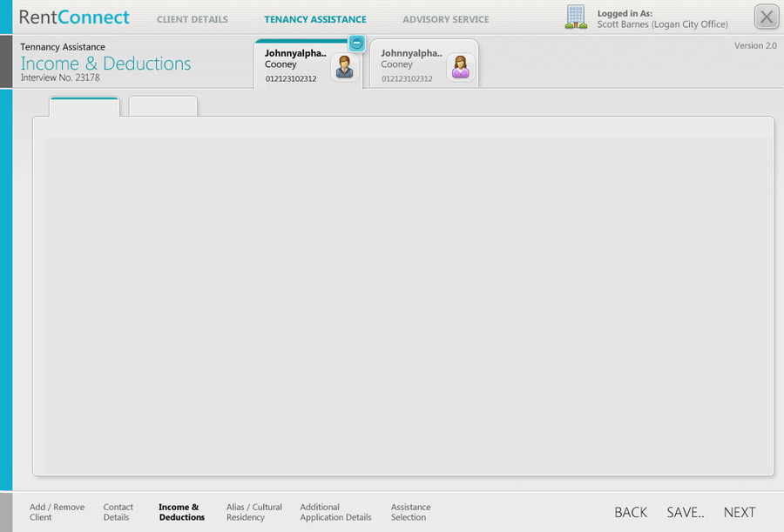Open the Add / Remove Client section icon
The height and width of the screenshot is (532, 784).
[x=57, y=511]
